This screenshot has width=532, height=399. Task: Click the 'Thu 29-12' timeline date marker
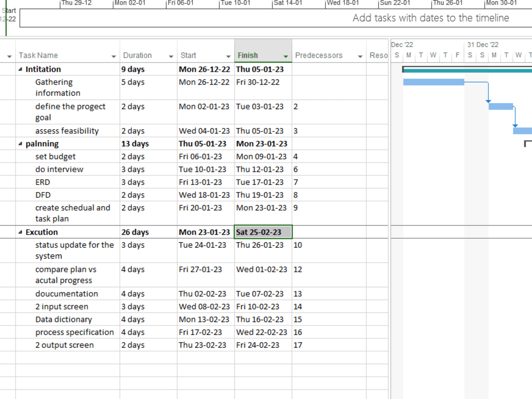coord(76,3)
